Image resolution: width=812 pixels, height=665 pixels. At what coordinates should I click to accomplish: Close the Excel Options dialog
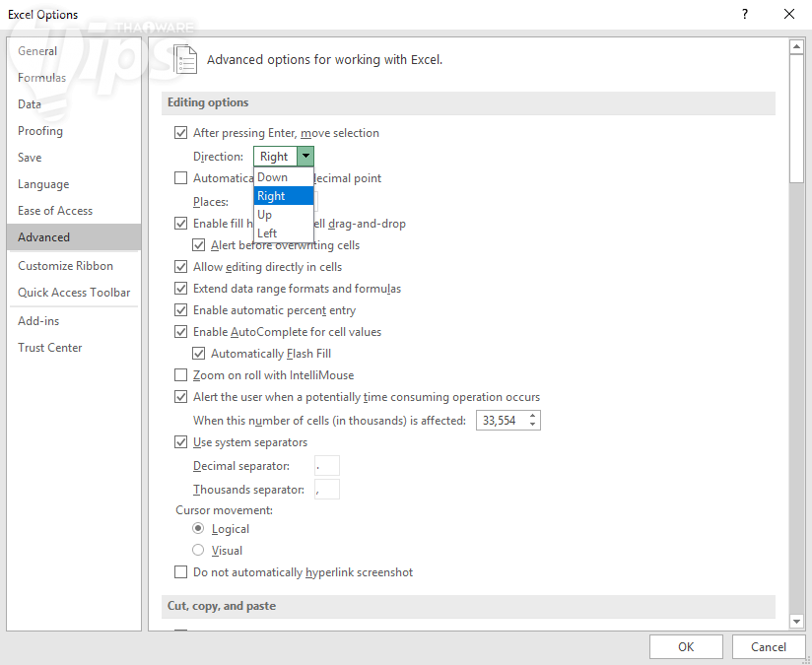[x=789, y=14]
